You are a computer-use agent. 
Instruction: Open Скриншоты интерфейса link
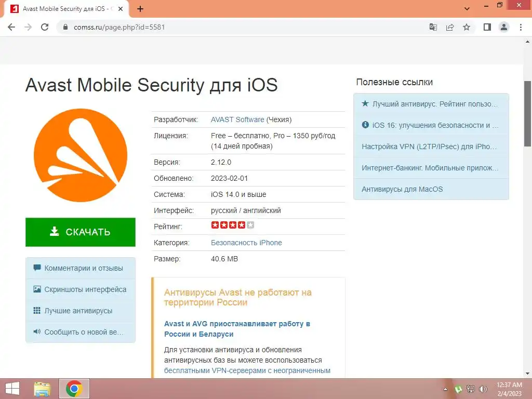coord(81,289)
